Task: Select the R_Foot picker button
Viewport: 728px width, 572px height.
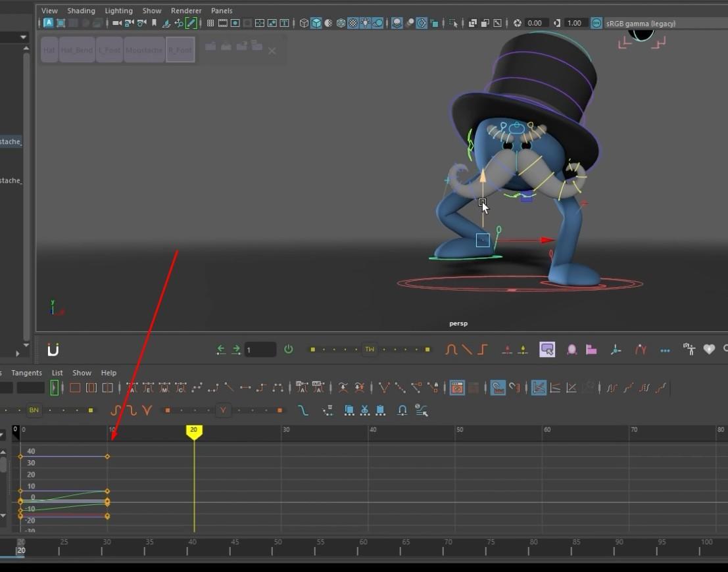Action: 180,50
